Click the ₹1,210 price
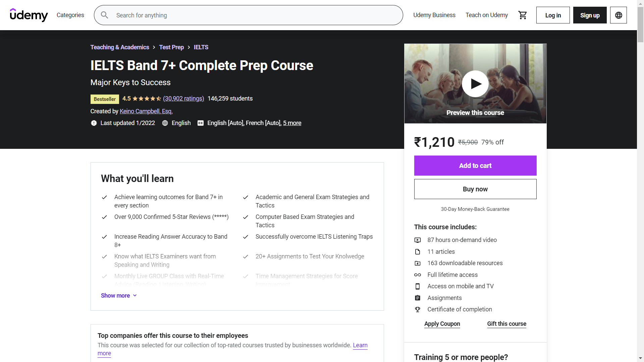This screenshot has height=362, width=644. (434, 142)
